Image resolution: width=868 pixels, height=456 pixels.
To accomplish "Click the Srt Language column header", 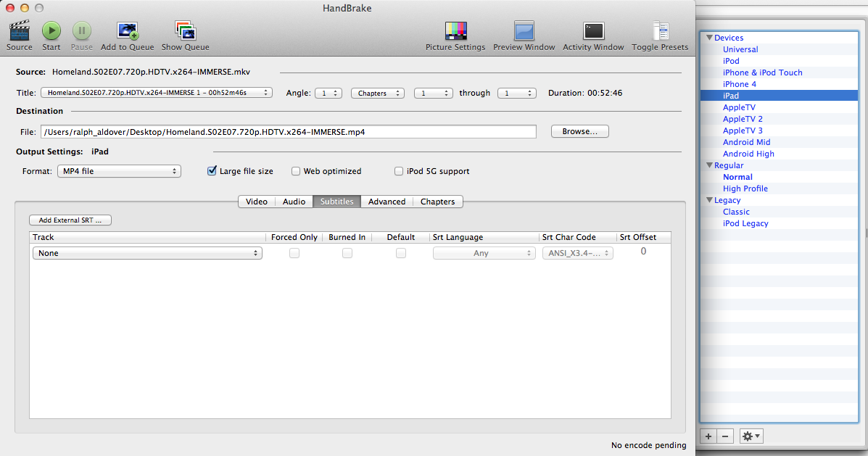I will coord(484,237).
